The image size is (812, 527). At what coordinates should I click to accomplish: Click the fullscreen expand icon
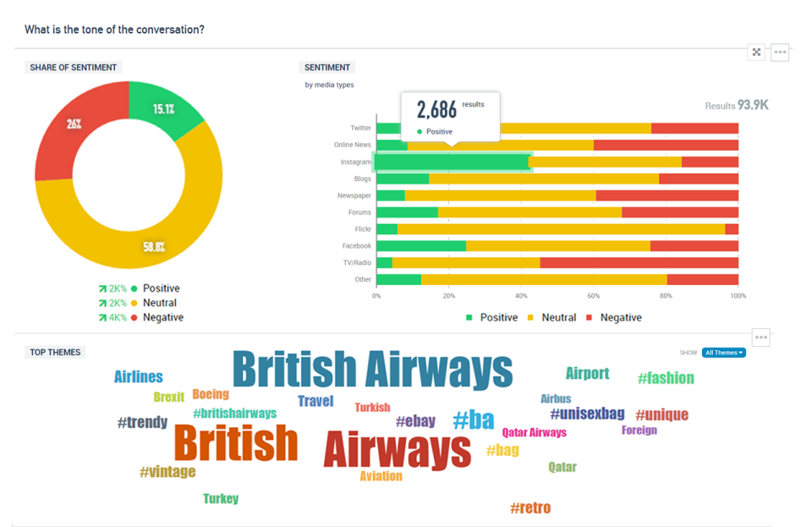pyautogui.click(x=756, y=52)
